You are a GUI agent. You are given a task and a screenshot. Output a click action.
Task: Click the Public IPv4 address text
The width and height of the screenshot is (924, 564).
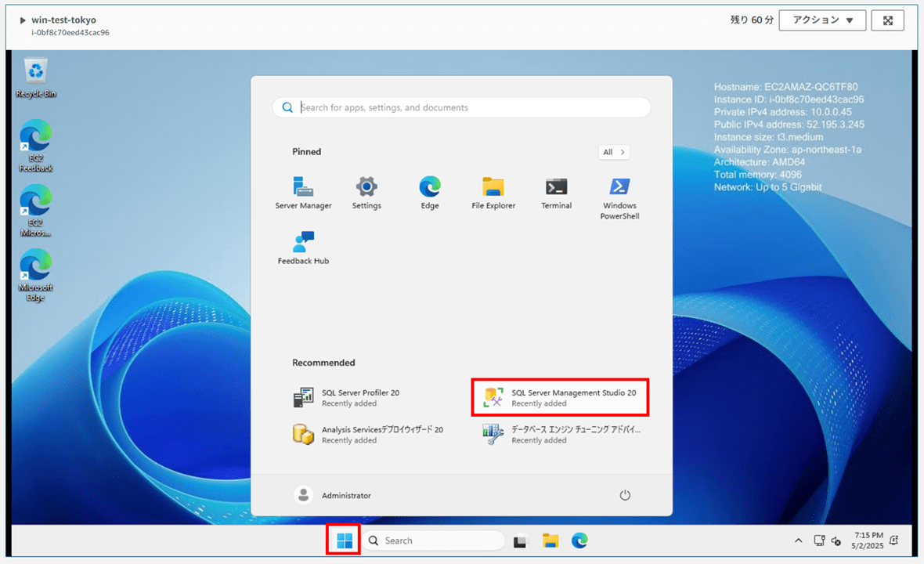(789, 125)
